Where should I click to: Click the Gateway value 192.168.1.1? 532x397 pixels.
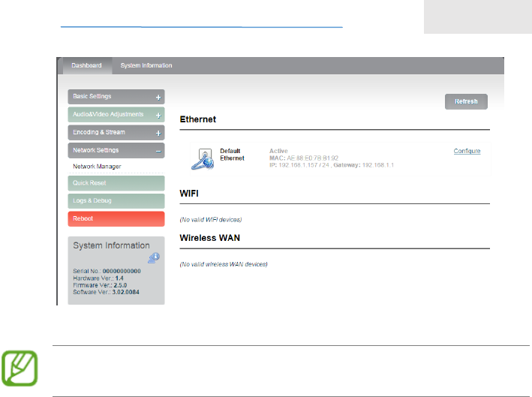point(378,165)
